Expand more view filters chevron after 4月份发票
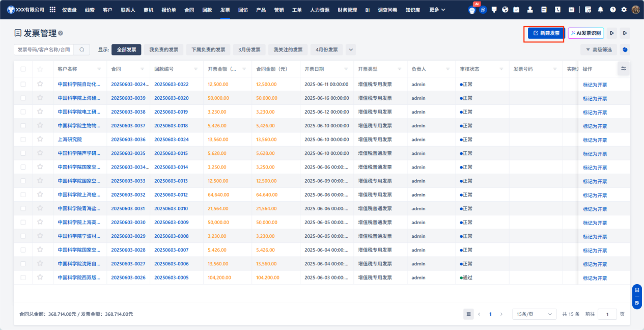 351,49
